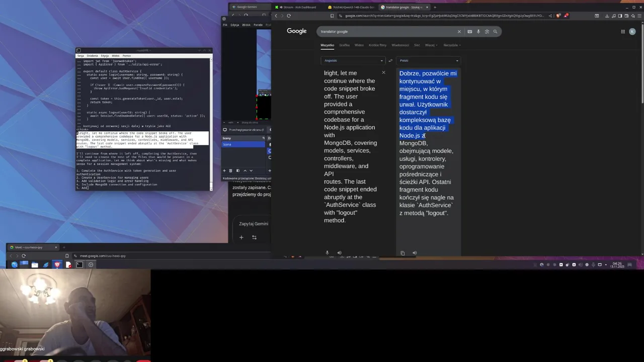Open Gemini tools settings icon

(254, 237)
